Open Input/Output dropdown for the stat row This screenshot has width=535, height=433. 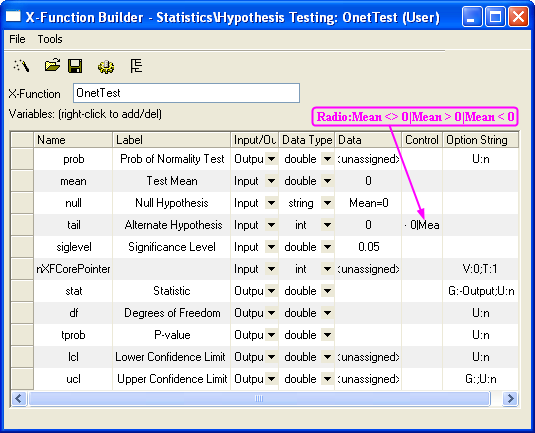point(272,291)
